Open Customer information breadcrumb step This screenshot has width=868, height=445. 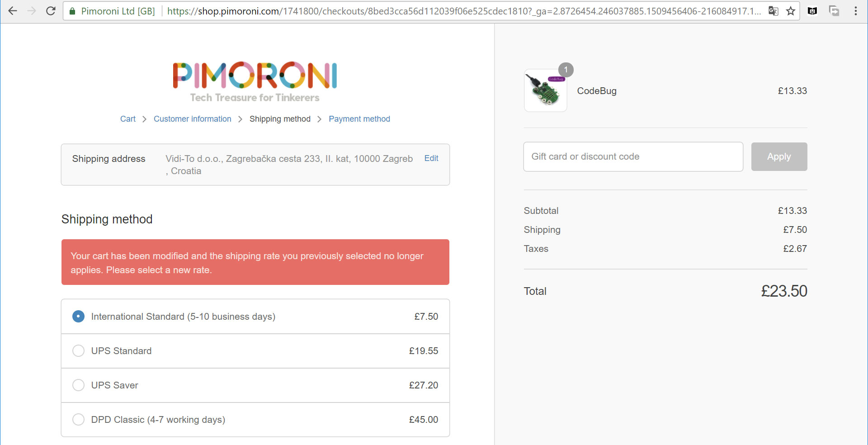192,119
